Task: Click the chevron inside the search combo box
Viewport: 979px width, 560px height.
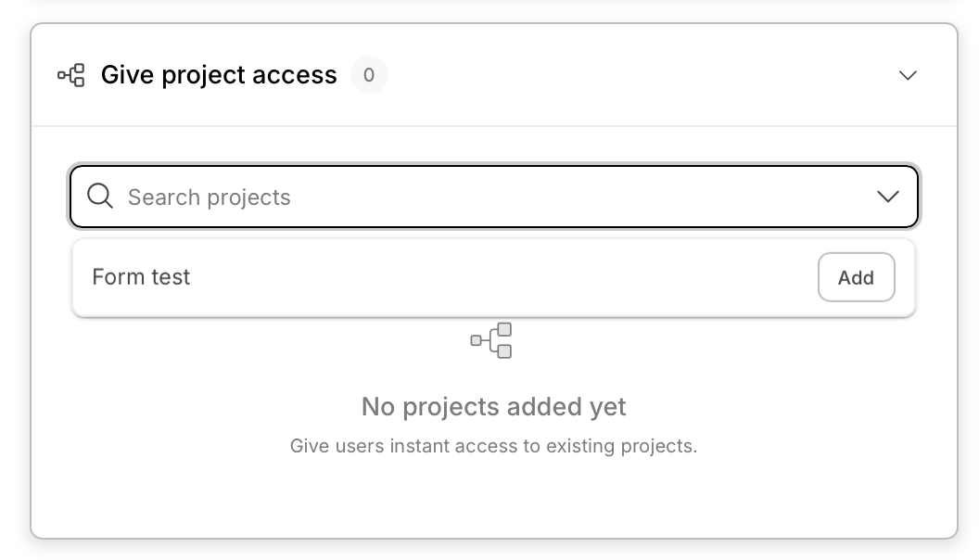Action: point(887,197)
